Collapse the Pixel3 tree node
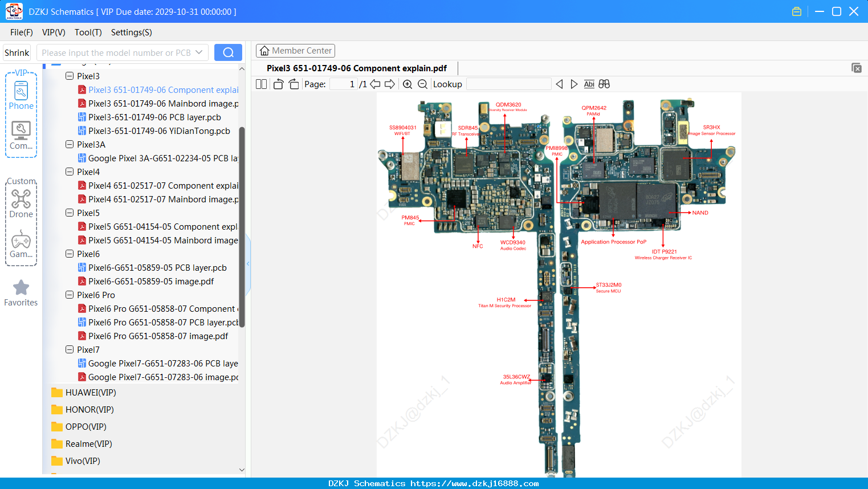Viewport: 868px width, 489px height. tap(70, 76)
